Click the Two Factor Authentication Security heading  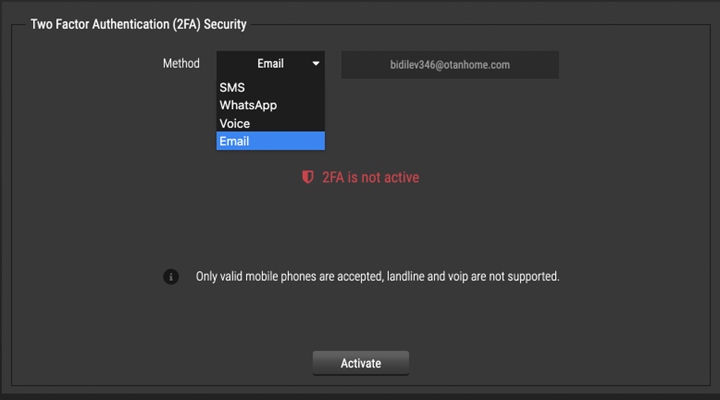(139, 23)
